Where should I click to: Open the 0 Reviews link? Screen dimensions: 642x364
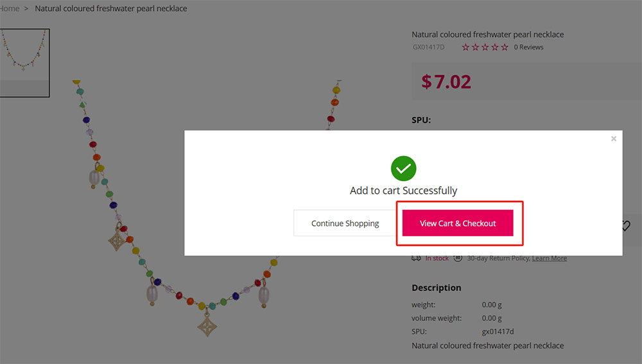coord(528,48)
